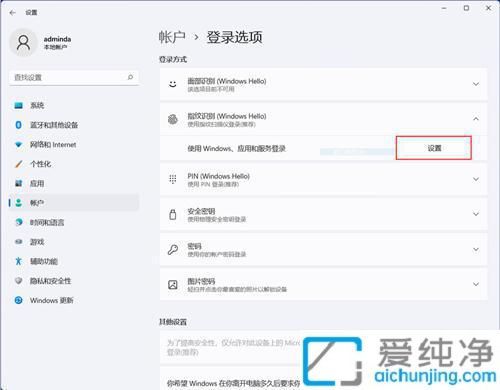Open 个性化 via its paintbrush icon
The image size is (500, 390).
click(19, 164)
